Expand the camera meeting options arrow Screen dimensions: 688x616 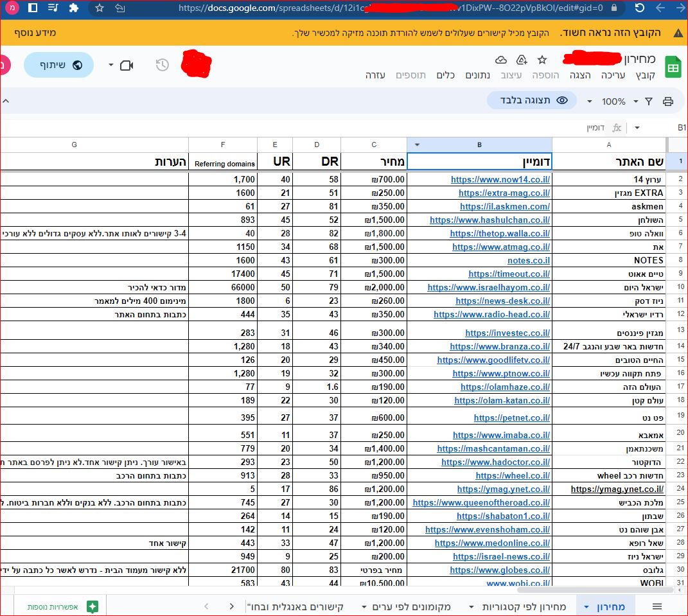click(110, 66)
